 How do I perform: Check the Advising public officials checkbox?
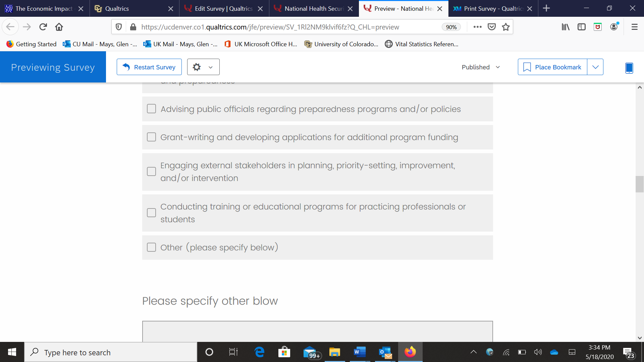[x=152, y=109]
